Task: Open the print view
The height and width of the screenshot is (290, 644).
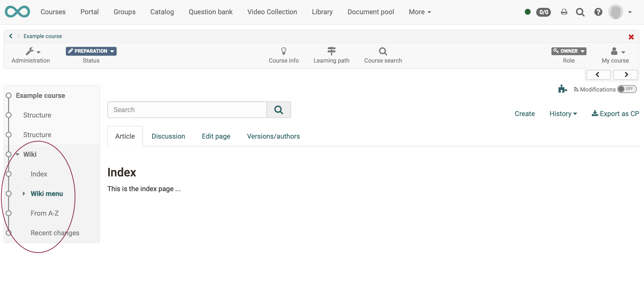Action: pyautogui.click(x=564, y=12)
